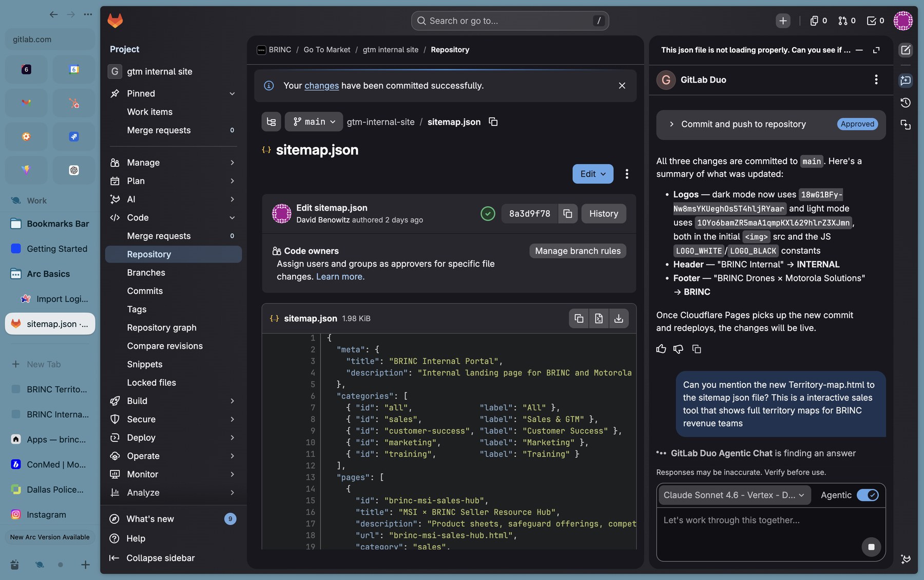Image resolution: width=924 pixels, height=580 pixels.
Task: Click the Search or go to field
Action: (510, 21)
